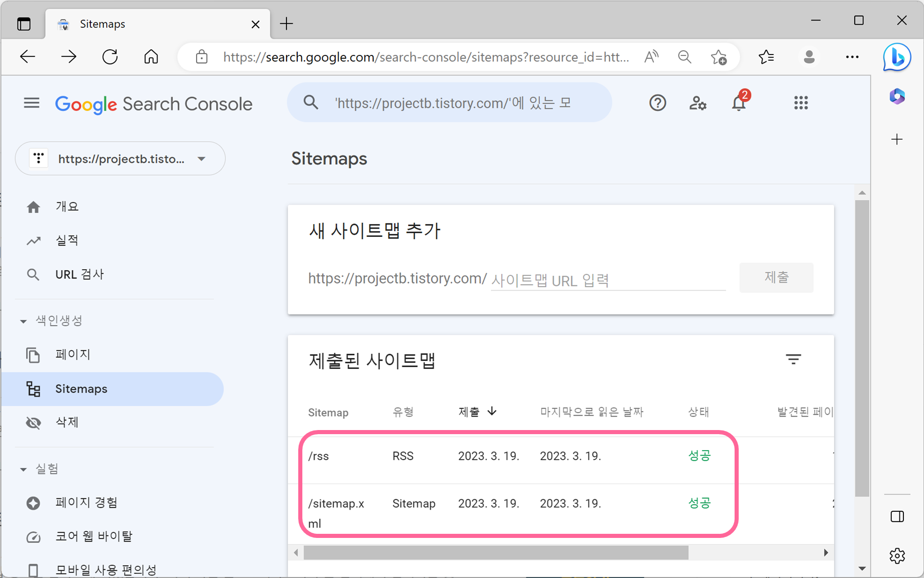Open users and permissions settings icon
Image resolution: width=924 pixels, height=578 pixels.
click(x=698, y=103)
